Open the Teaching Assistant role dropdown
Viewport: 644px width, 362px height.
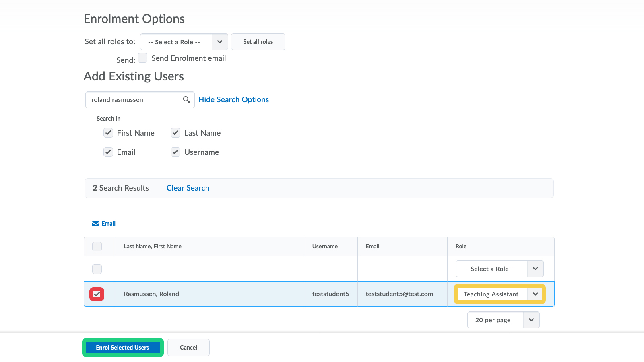coord(500,294)
